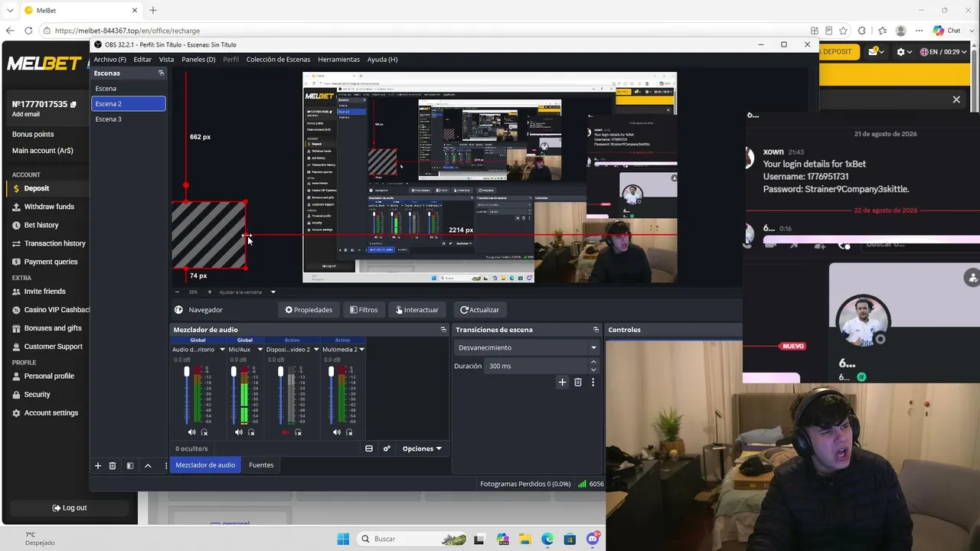Click the Propiedades button
Screen dimensions: 980x551
309,310
